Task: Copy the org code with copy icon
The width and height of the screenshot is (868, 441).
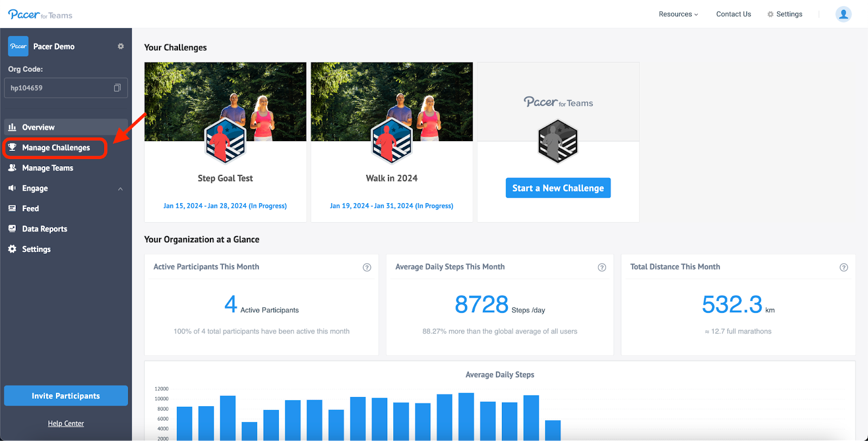Action: pyautogui.click(x=117, y=88)
